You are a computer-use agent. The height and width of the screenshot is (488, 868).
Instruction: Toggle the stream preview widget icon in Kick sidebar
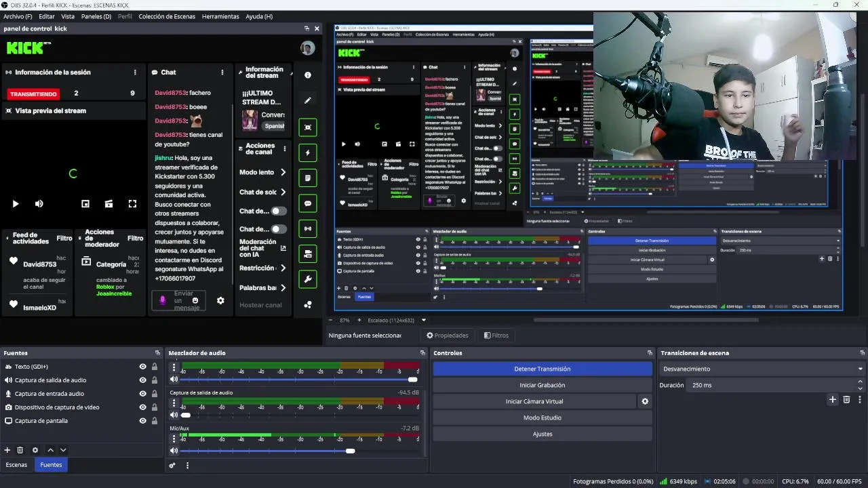tap(308, 127)
